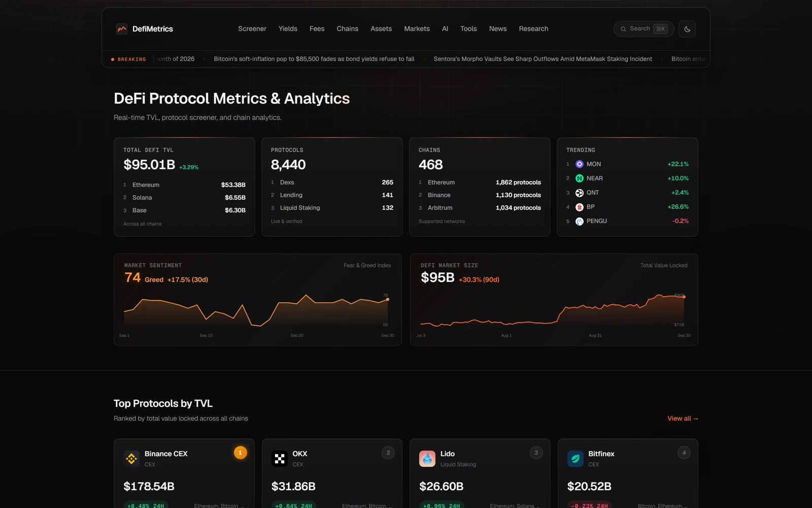Open Sentora's Morpho Vaults headline

coord(543,59)
